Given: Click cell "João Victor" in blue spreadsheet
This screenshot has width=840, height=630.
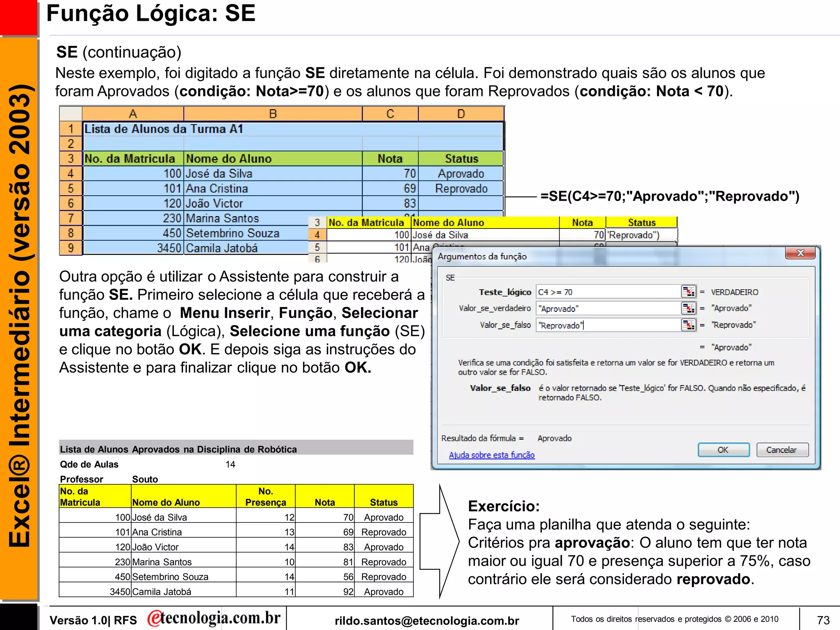Looking at the screenshot, I should (273, 203).
